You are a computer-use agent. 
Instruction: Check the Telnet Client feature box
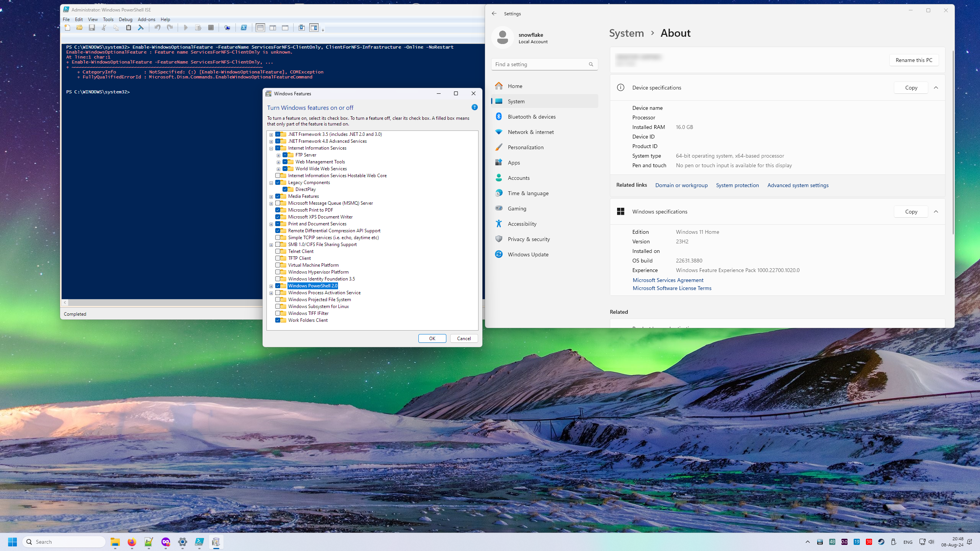(x=278, y=251)
